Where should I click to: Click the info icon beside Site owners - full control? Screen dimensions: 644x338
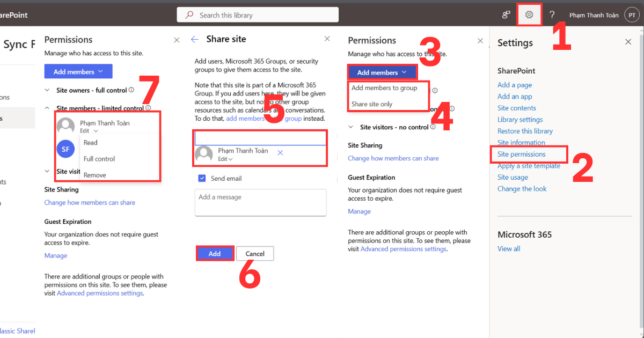[x=132, y=90]
